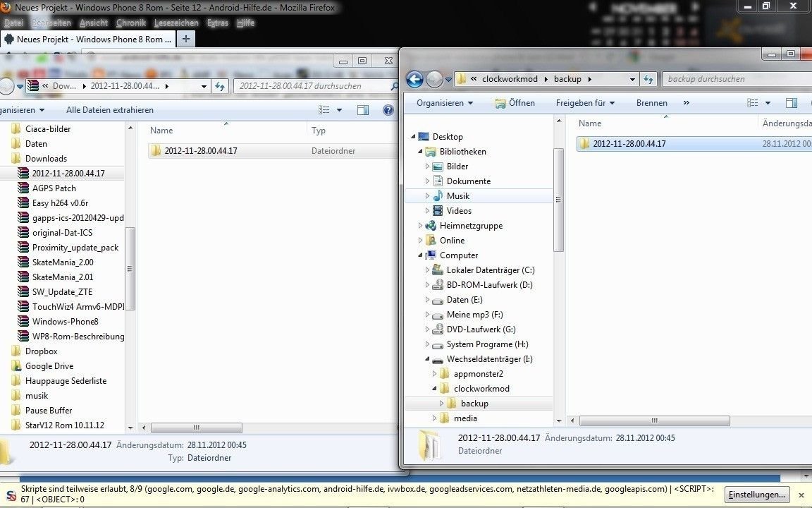
Task: Click the back arrow in the clockwork­mod backup window
Action: 414,79
